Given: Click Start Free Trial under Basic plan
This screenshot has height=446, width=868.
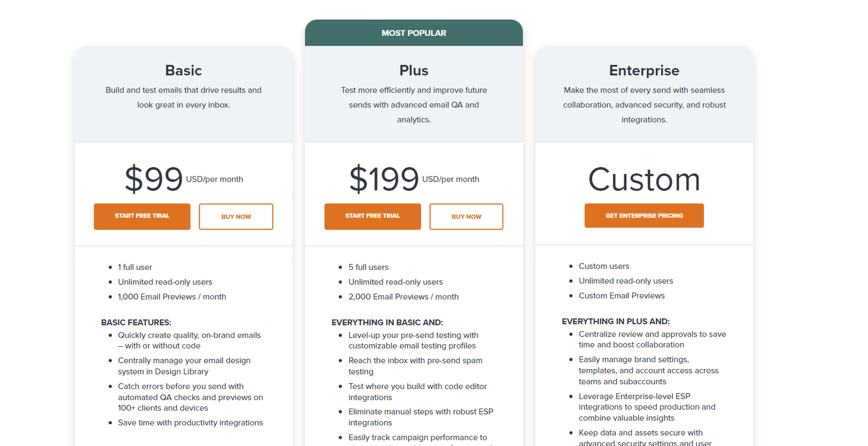Looking at the screenshot, I should (x=142, y=216).
